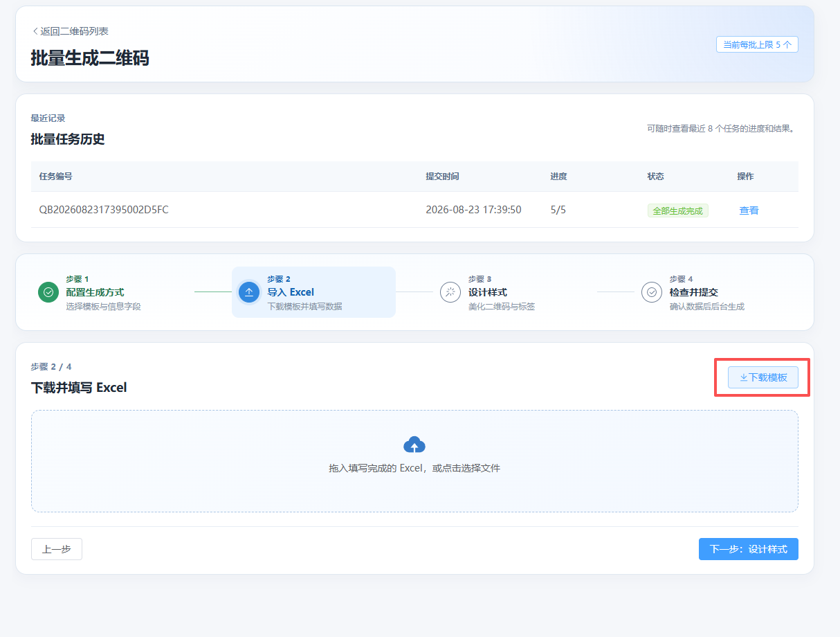Screen dimensions: 840x637
Task: Click the 批量任务历史 heading
Action: click(x=68, y=139)
